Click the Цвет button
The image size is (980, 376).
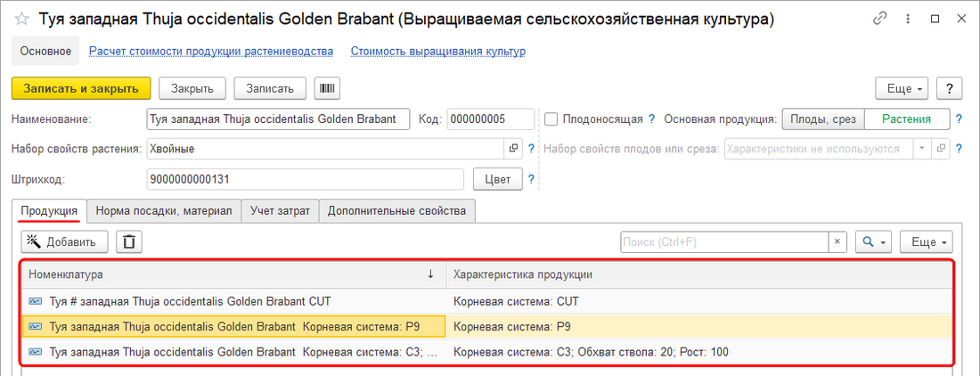(x=497, y=179)
